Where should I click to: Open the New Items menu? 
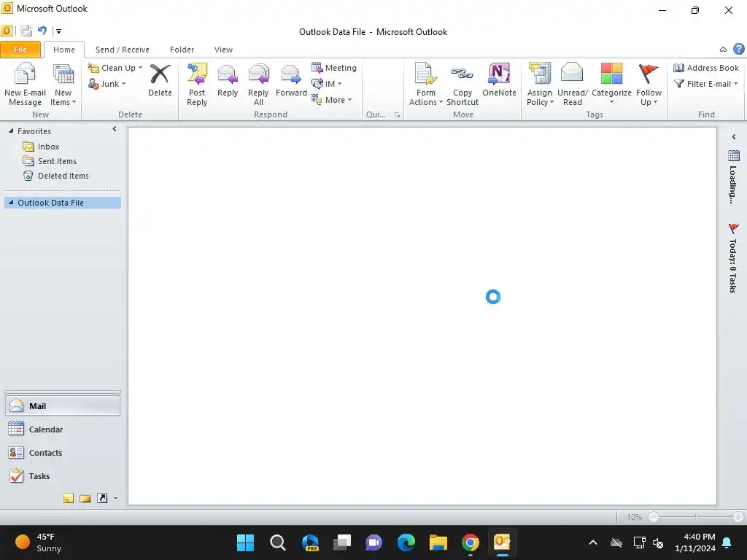click(x=63, y=85)
